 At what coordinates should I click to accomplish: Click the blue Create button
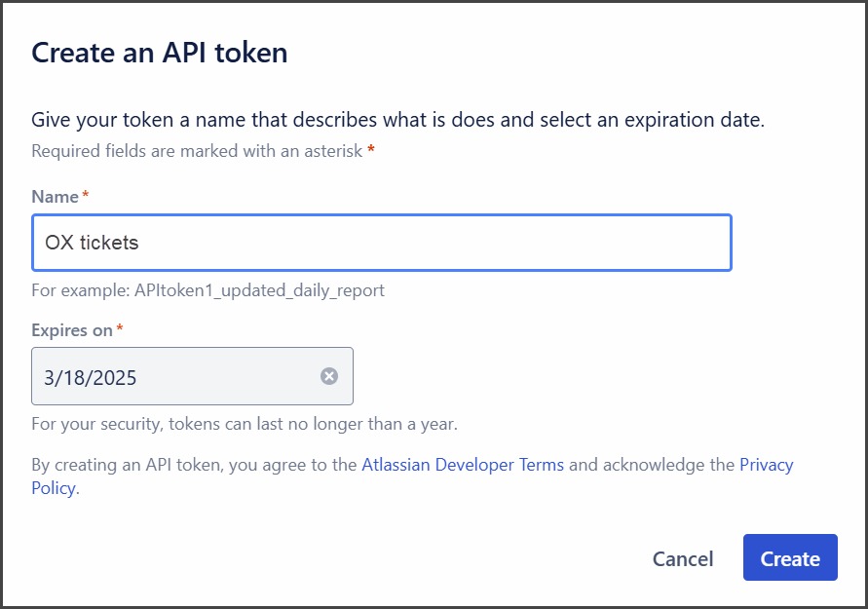pyautogui.click(x=790, y=558)
